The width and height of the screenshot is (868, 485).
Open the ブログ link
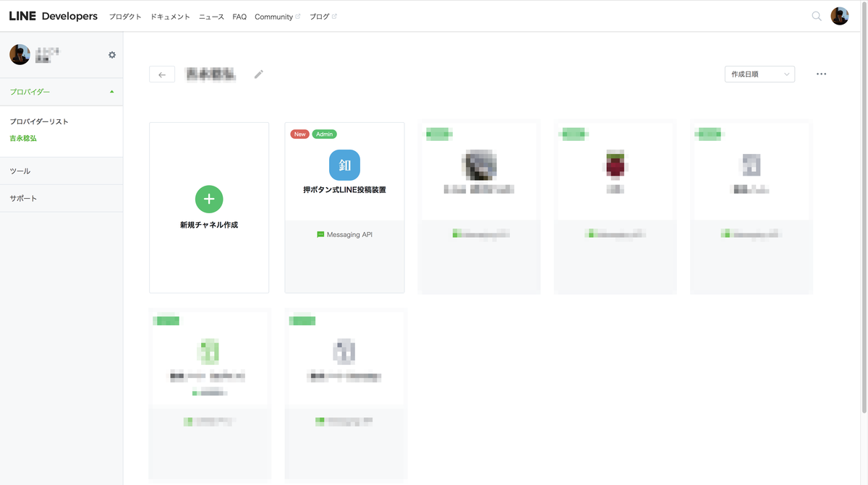[319, 16]
